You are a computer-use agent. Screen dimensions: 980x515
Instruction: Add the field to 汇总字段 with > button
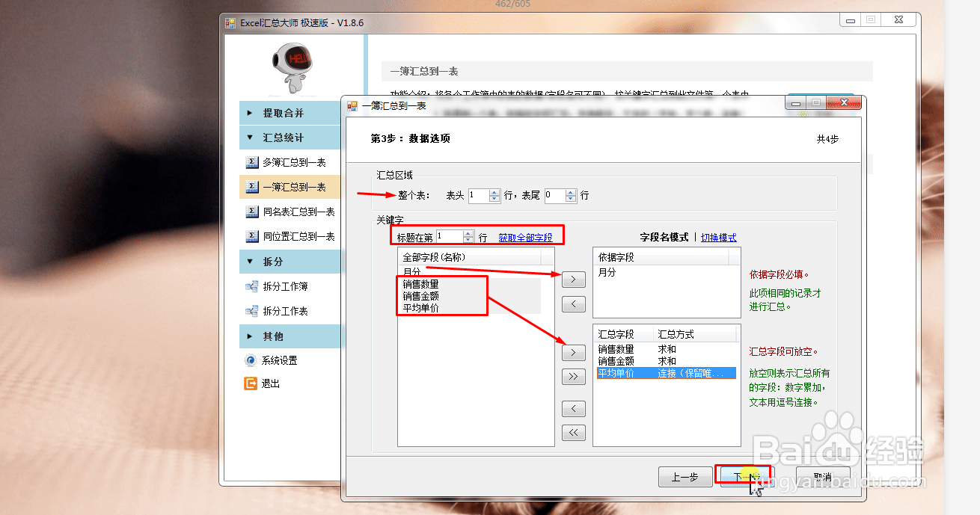573,352
